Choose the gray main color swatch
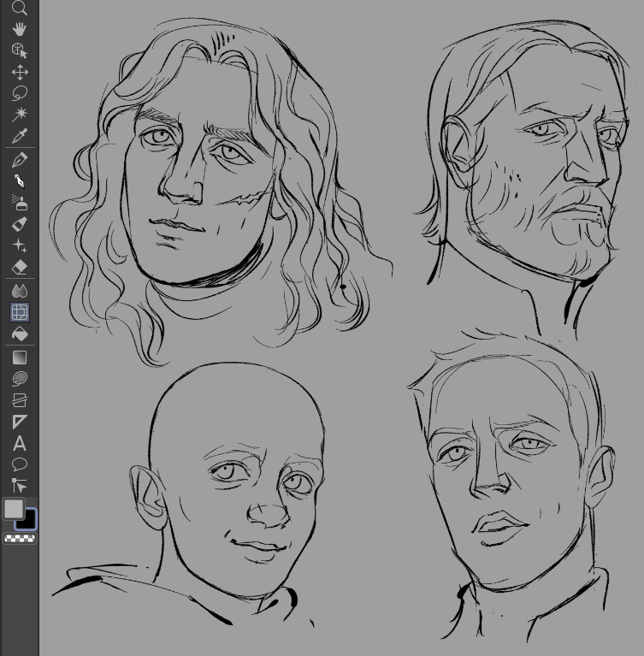This screenshot has height=656, width=644. 14,509
